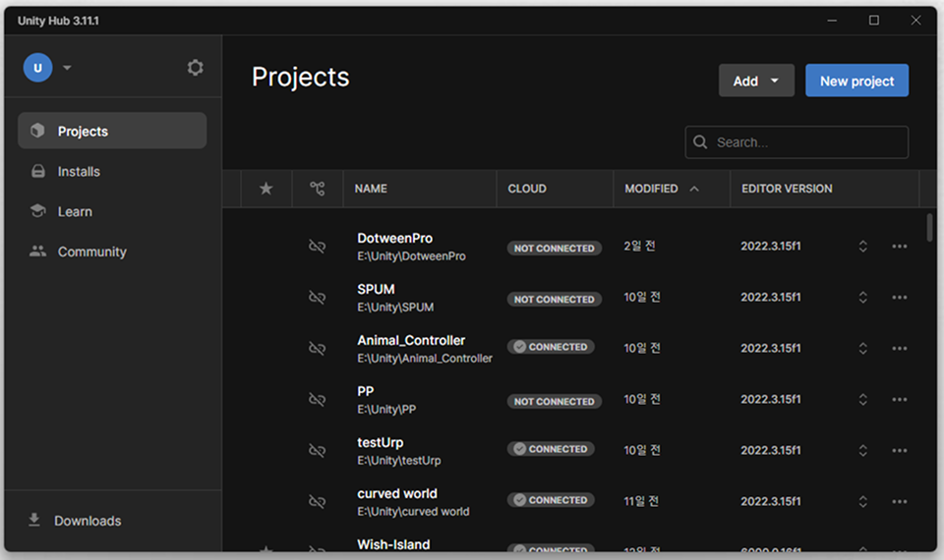Open more options menu for PP
Viewport: 944px width, 560px height.
[x=900, y=400]
